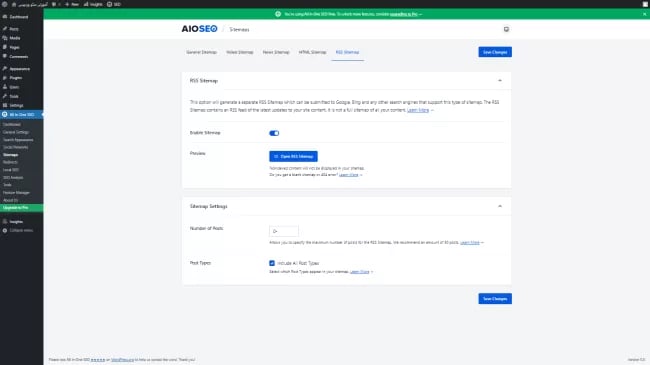Click the Number of Posts input field
The image size is (650, 365).
284,231
